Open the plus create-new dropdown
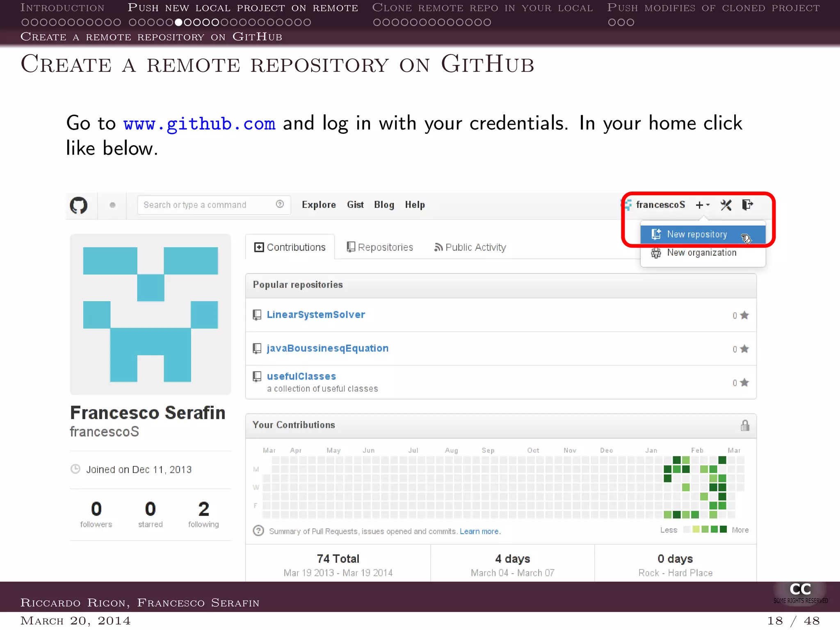 click(703, 205)
